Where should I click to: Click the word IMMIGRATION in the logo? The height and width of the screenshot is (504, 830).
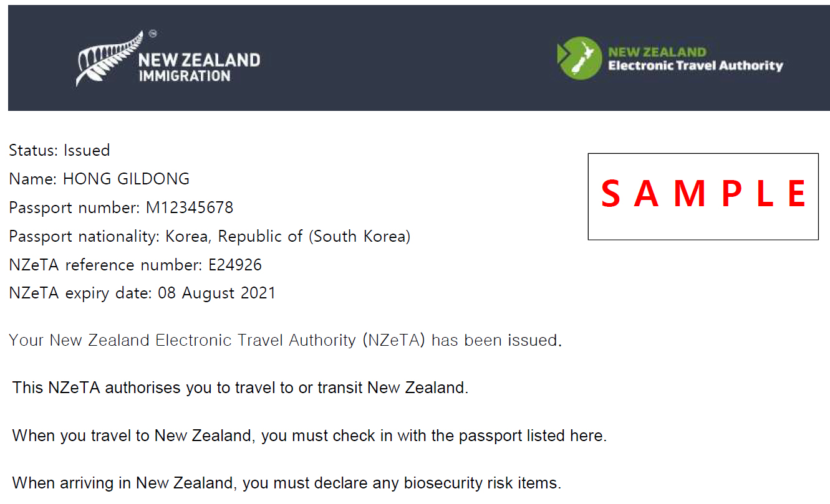click(184, 77)
